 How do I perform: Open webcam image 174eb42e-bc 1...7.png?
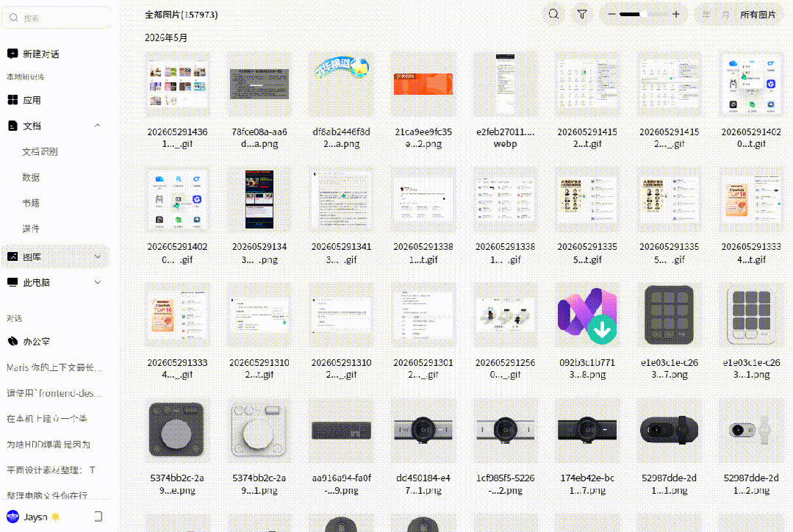coord(587,430)
